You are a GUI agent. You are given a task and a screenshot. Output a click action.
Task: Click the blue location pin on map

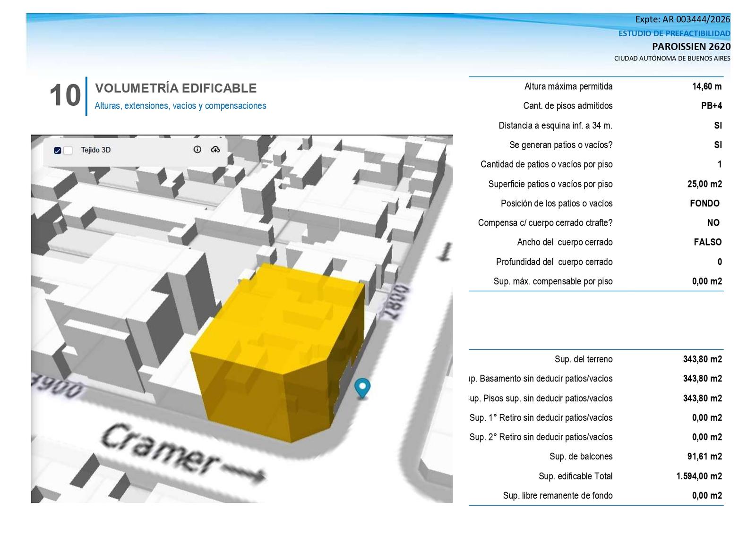tap(362, 388)
